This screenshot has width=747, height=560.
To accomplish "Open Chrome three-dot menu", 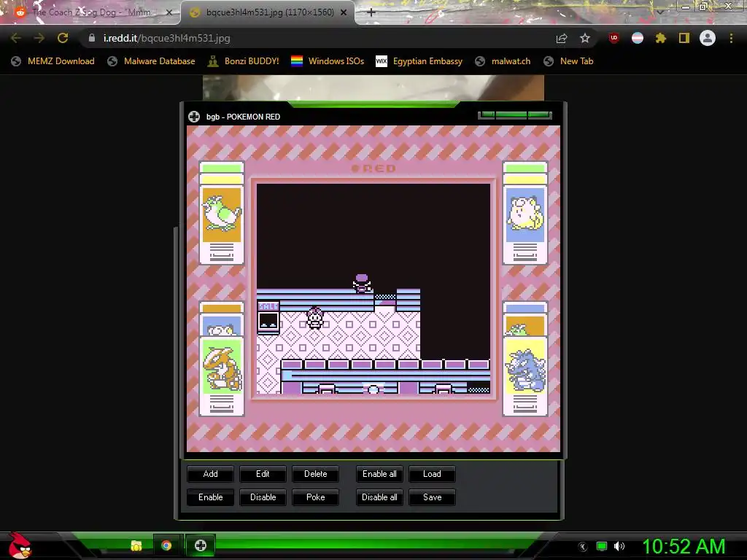I will (x=731, y=38).
